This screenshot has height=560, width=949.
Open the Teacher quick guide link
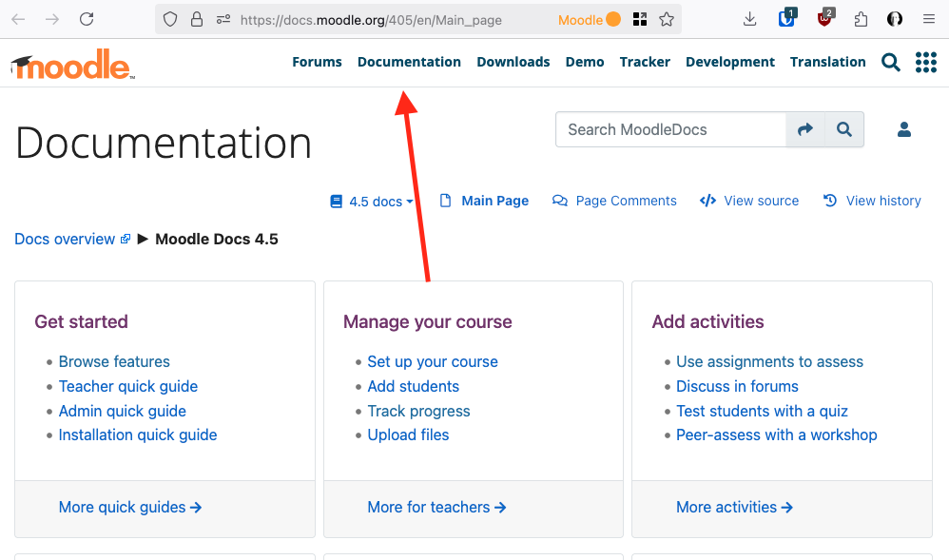tap(128, 386)
